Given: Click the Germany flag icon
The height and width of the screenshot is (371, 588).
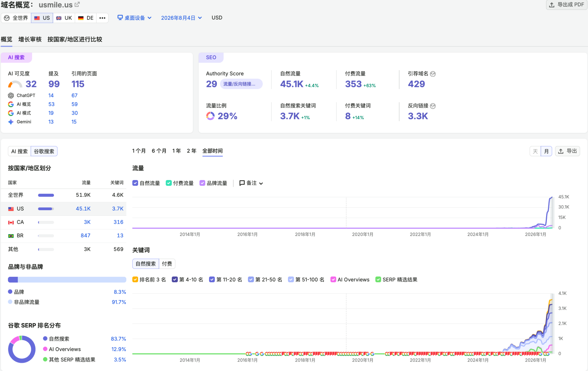Looking at the screenshot, I should 81,18.
